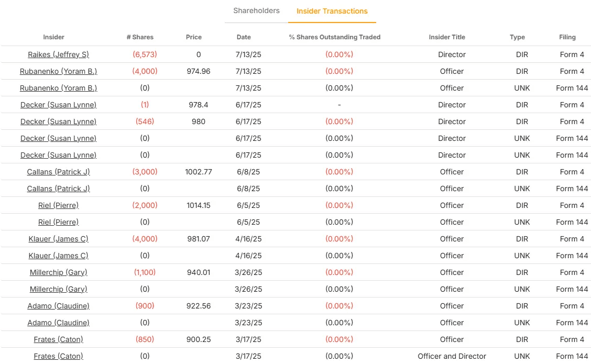
Task: Click the # Shares column header
Action: 140,37
